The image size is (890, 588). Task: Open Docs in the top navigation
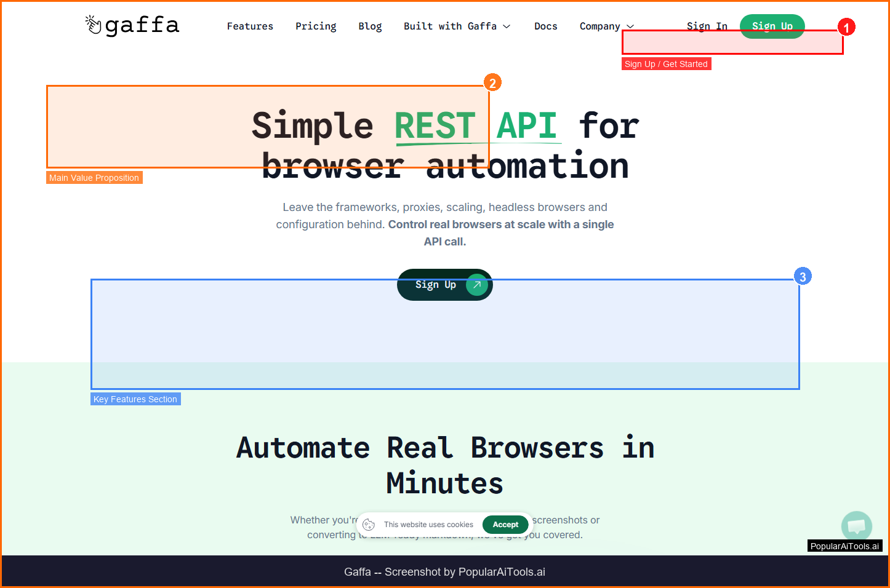coord(545,26)
